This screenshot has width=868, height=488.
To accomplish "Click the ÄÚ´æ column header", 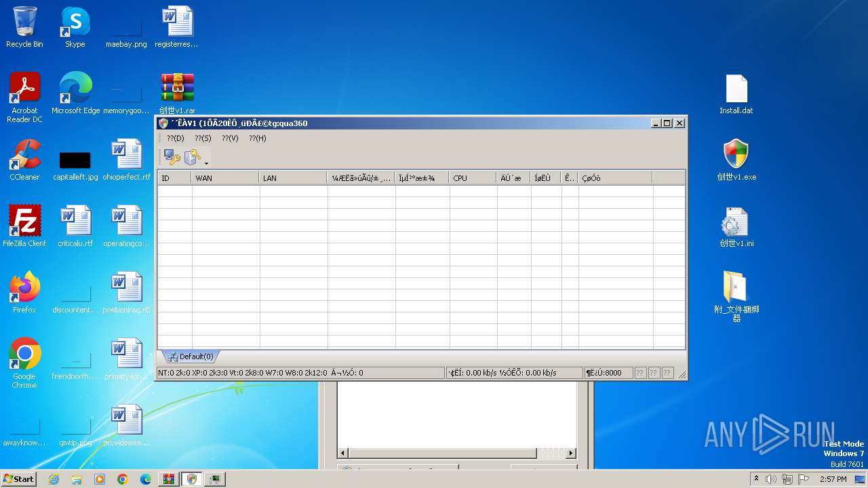I will (x=514, y=178).
